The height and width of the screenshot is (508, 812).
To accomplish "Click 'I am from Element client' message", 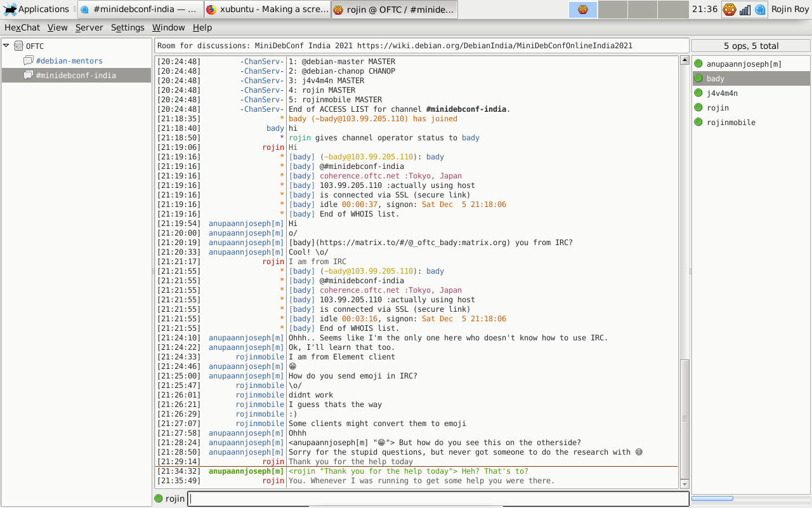I will tap(342, 357).
